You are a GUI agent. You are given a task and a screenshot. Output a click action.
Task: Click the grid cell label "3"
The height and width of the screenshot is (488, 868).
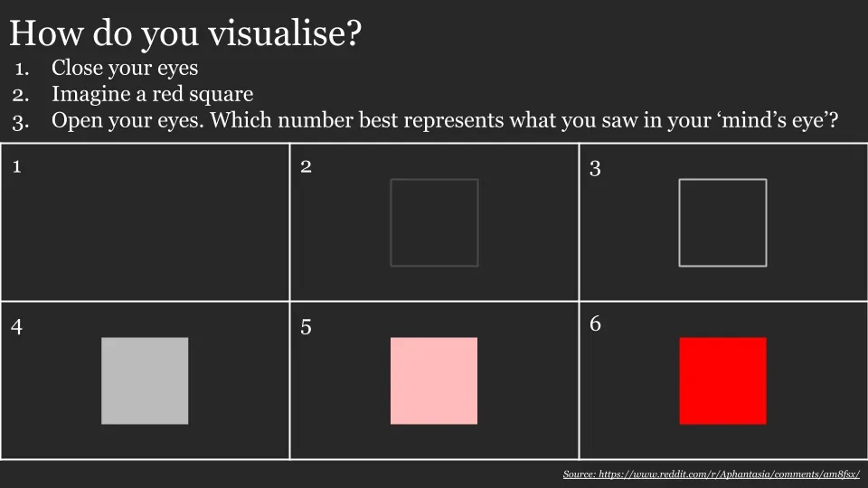[x=595, y=167]
